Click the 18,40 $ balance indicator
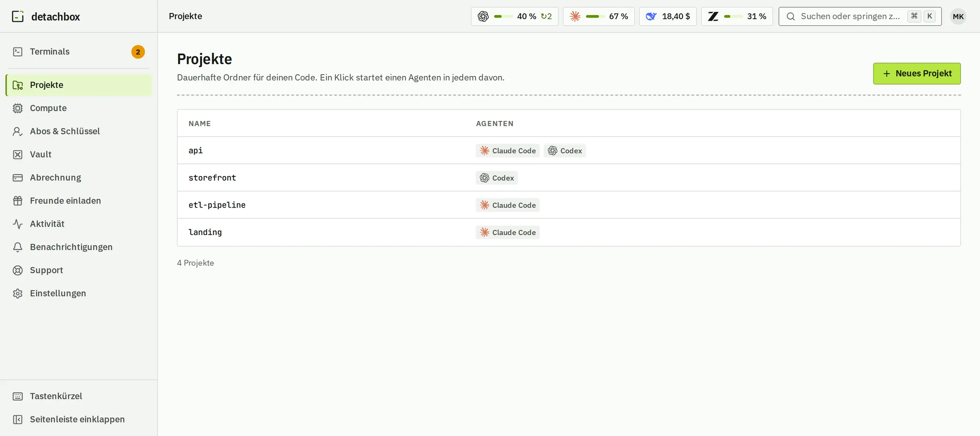 (668, 16)
